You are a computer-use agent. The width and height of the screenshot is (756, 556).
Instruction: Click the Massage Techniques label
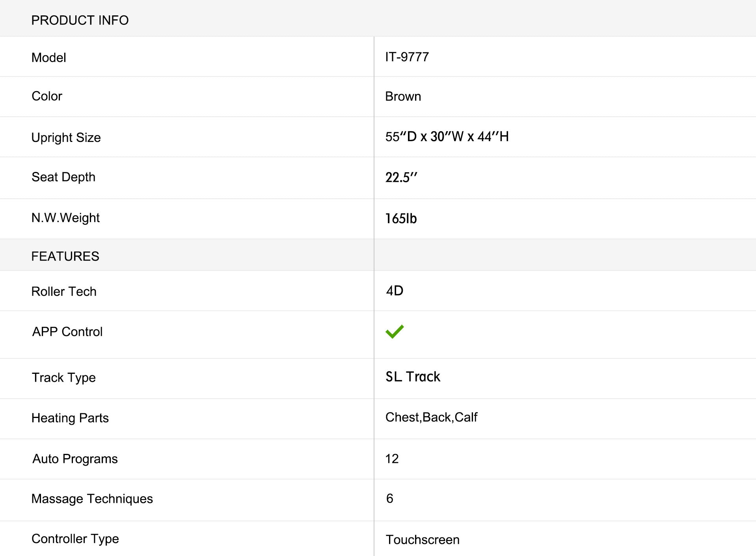coord(92,499)
